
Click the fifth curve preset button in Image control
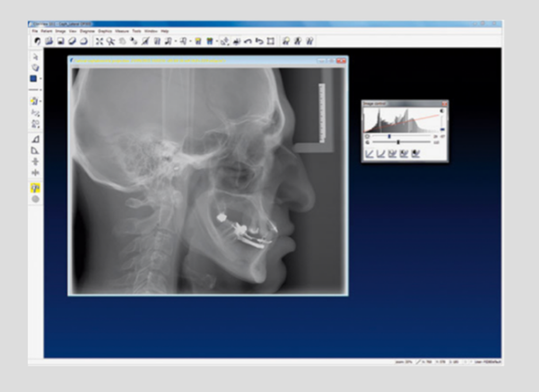pyautogui.click(x=416, y=154)
